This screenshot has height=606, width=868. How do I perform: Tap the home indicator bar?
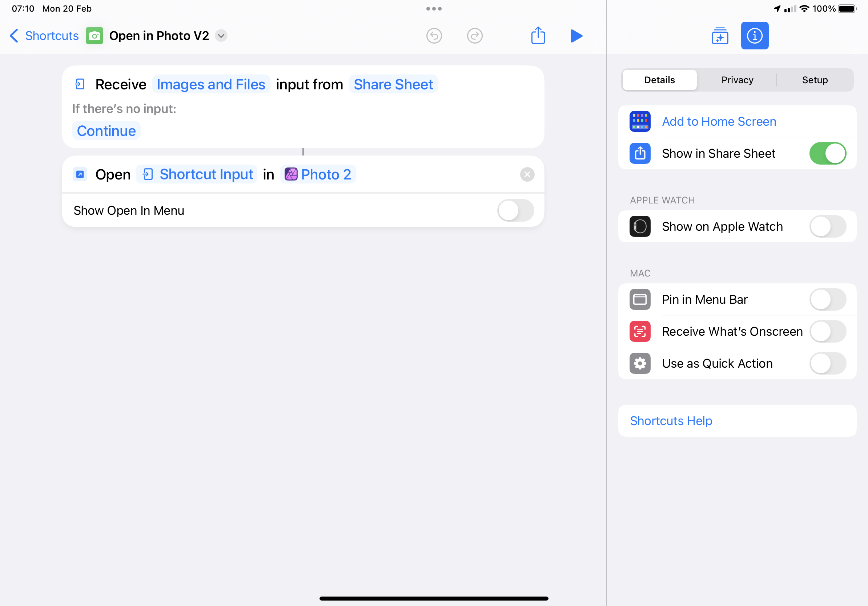(434, 598)
